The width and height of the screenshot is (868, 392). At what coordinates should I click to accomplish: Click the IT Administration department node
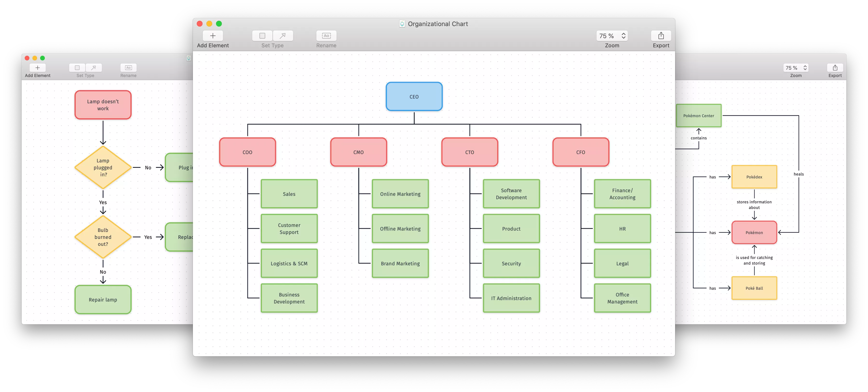[510, 298]
